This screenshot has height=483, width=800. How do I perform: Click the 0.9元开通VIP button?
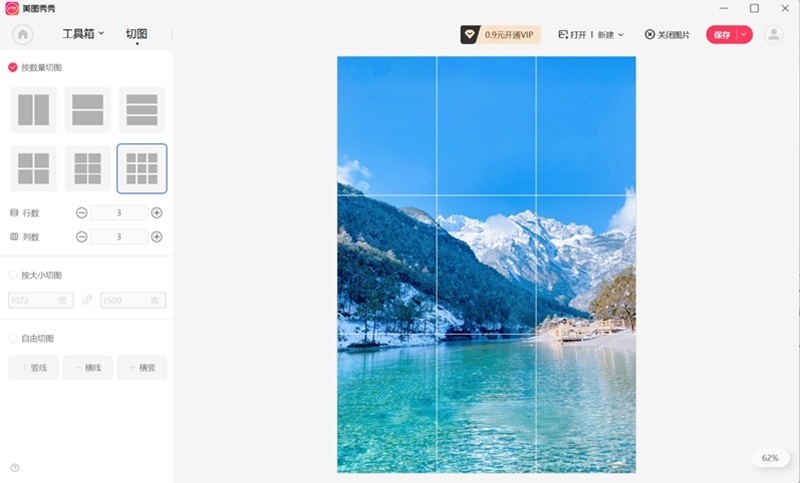pos(501,35)
